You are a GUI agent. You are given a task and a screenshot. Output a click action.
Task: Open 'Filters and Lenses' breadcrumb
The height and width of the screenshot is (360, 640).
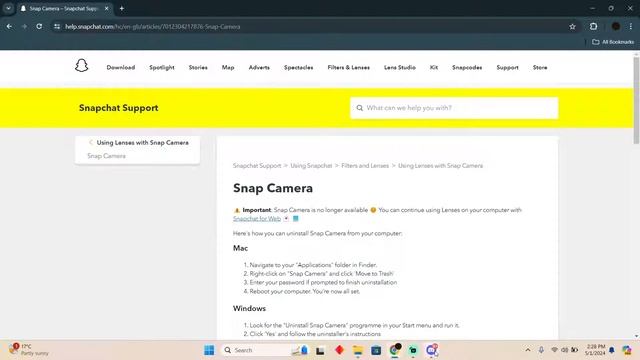(x=365, y=166)
